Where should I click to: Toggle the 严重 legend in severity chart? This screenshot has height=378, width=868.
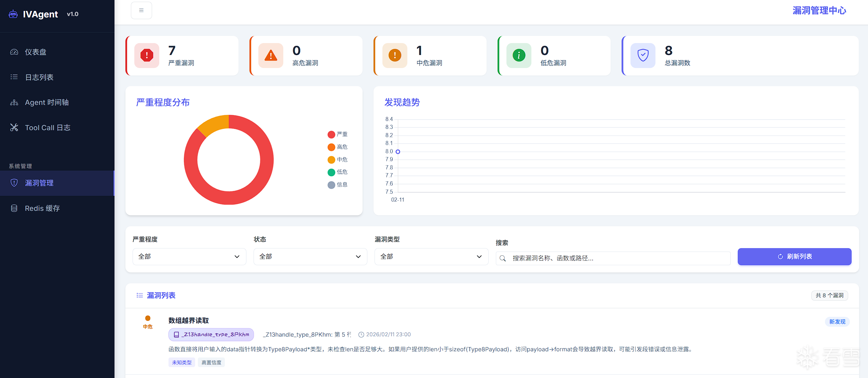click(338, 134)
